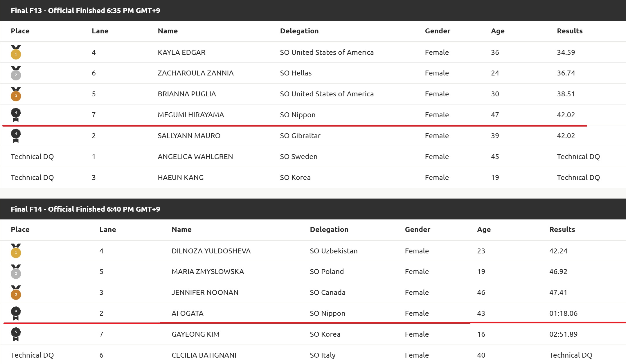Click the Results column header in Final F13
This screenshot has height=364, width=626.
(570, 31)
